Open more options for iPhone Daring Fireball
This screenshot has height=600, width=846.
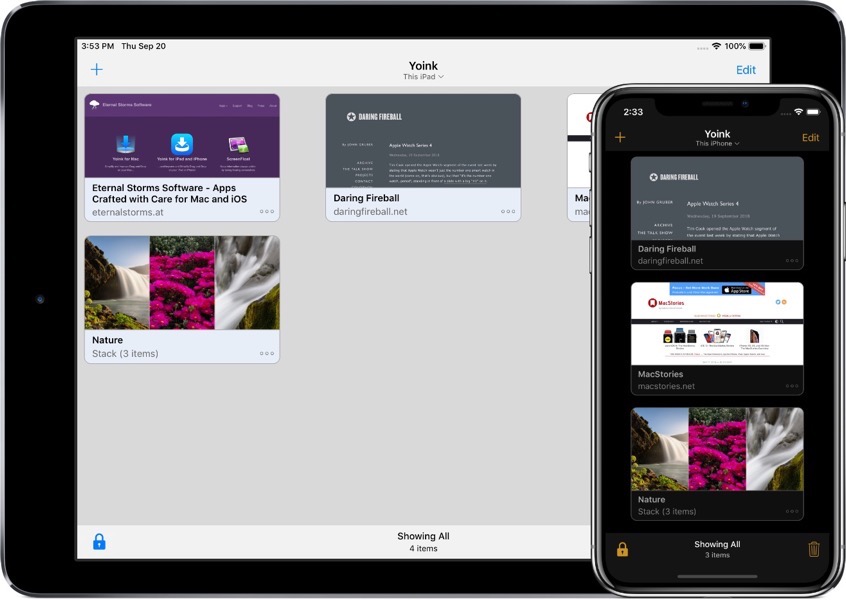[792, 261]
